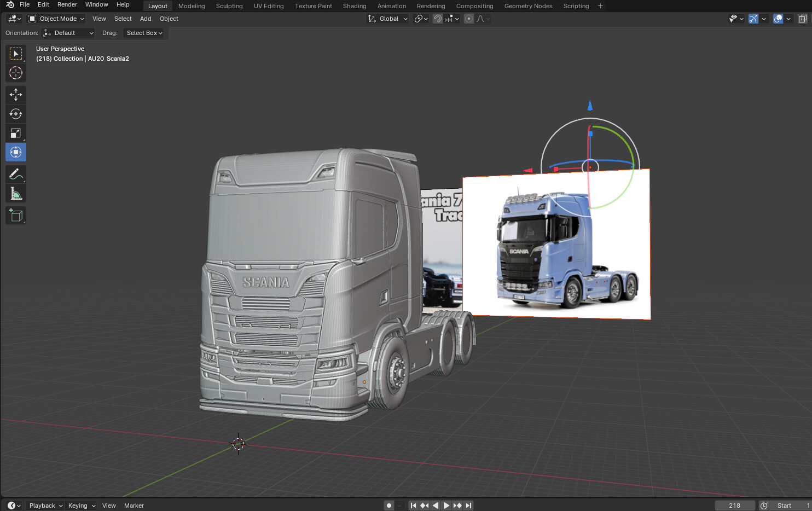Open the Object Mode dropdown
This screenshot has width=812, height=511.
tap(56, 18)
